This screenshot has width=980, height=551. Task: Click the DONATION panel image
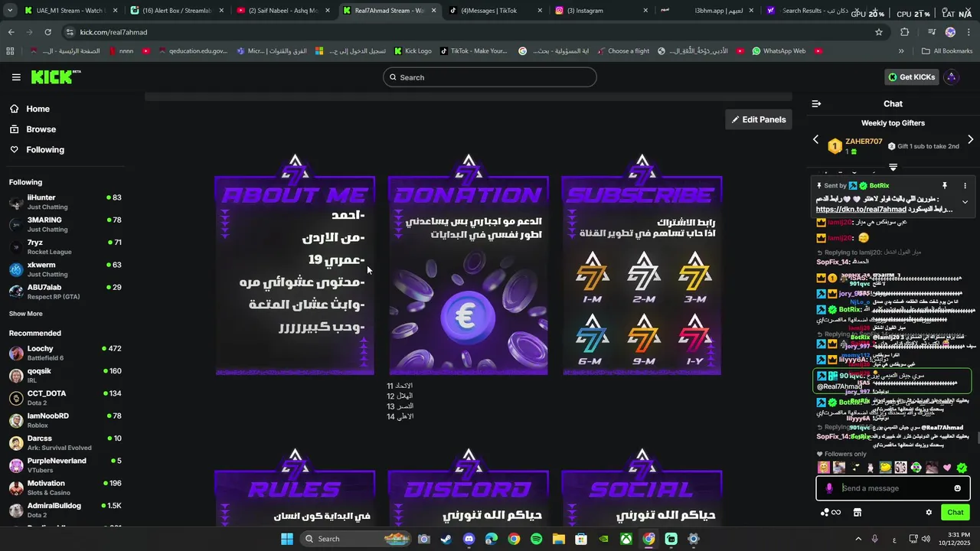coord(469,265)
